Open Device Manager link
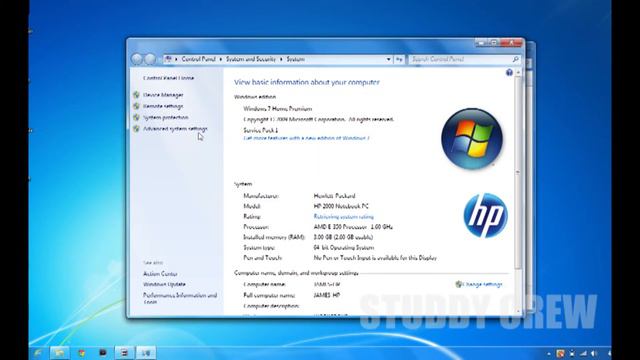Viewport: 640px width, 360px height. tap(163, 95)
